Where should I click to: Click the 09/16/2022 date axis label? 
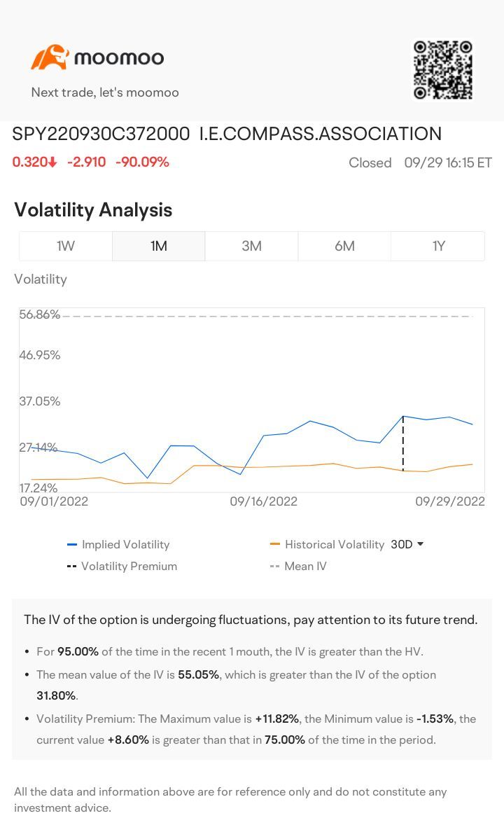[263, 501]
